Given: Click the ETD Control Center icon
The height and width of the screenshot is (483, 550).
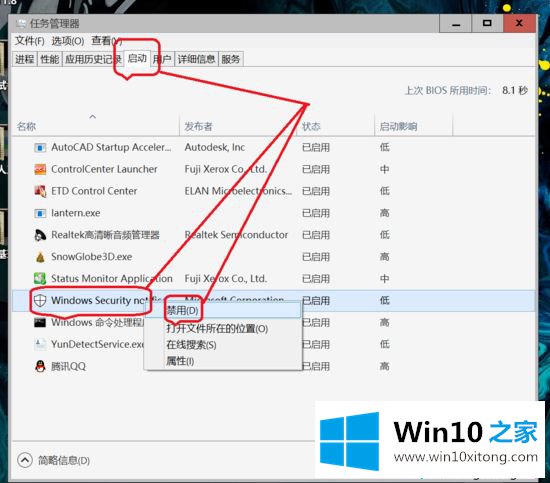Looking at the screenshot, I should click(x=40, y=191).
